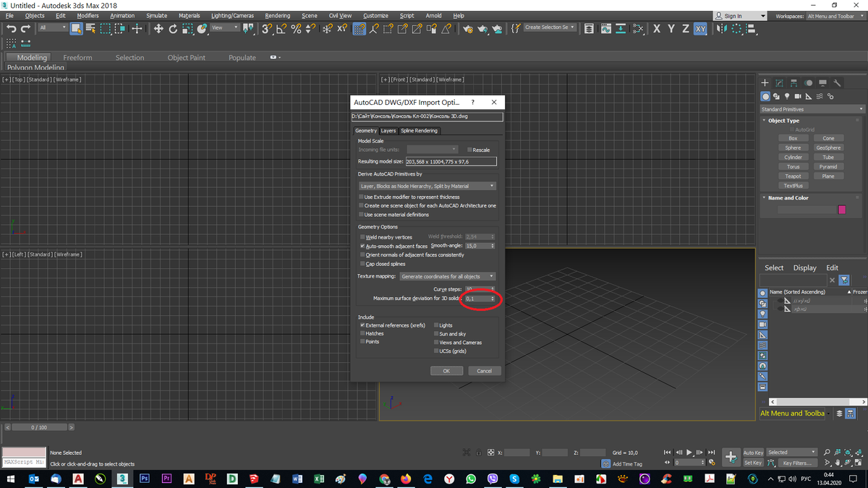The image size is (868, 488).
Task: Toggle the Auto Key button
Action: pyautogui.click(x=753, y=453)
